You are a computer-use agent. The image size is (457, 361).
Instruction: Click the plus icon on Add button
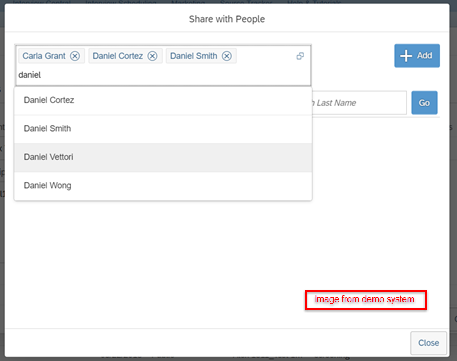[x=406, y=56]
